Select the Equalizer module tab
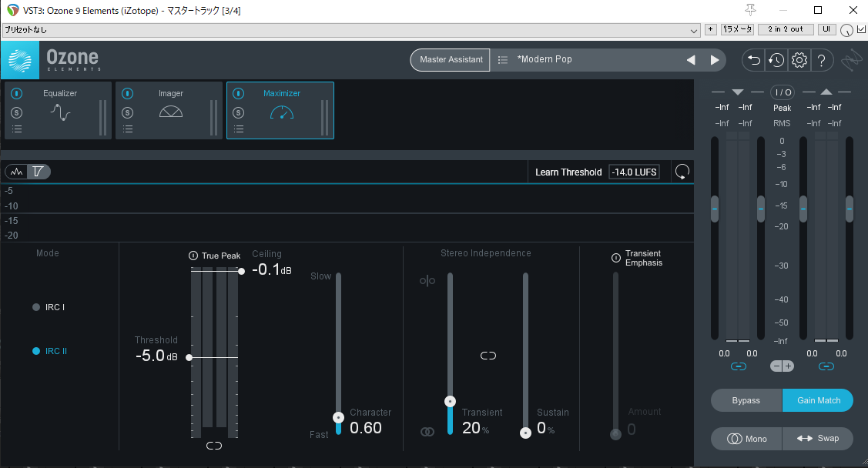Image resolution: width=868 pixels, height=468 pixels. coord(58,110)
